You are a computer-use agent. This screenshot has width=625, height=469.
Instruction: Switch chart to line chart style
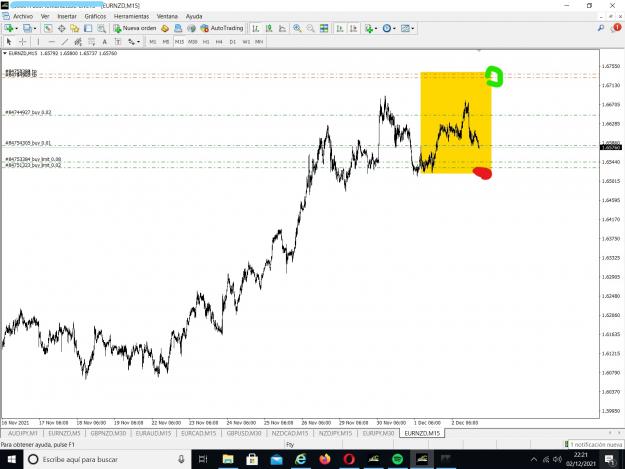pyautogui.click(x=282, y=28)
